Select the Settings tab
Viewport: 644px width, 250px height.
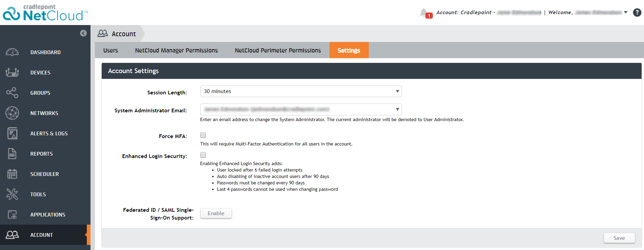coord(349,50)
